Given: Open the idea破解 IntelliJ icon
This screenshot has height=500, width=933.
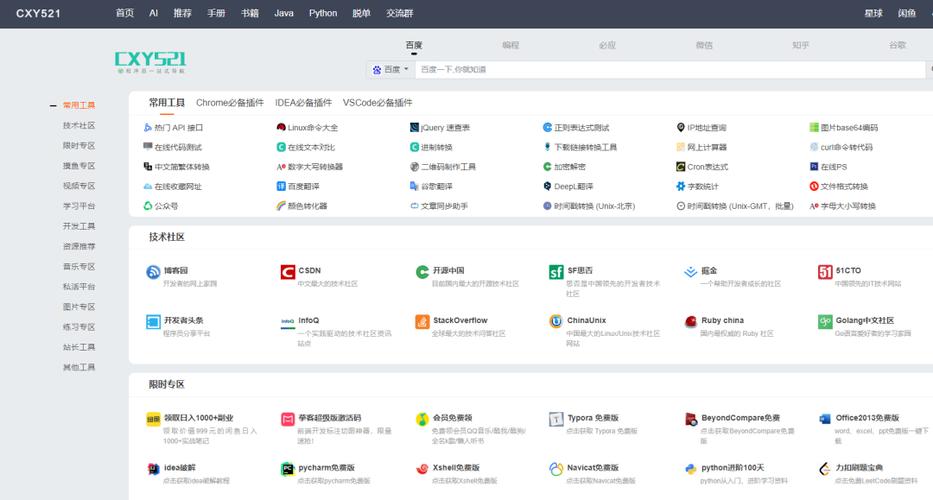Looking at the screenshot, I should (x=153, y=470).
